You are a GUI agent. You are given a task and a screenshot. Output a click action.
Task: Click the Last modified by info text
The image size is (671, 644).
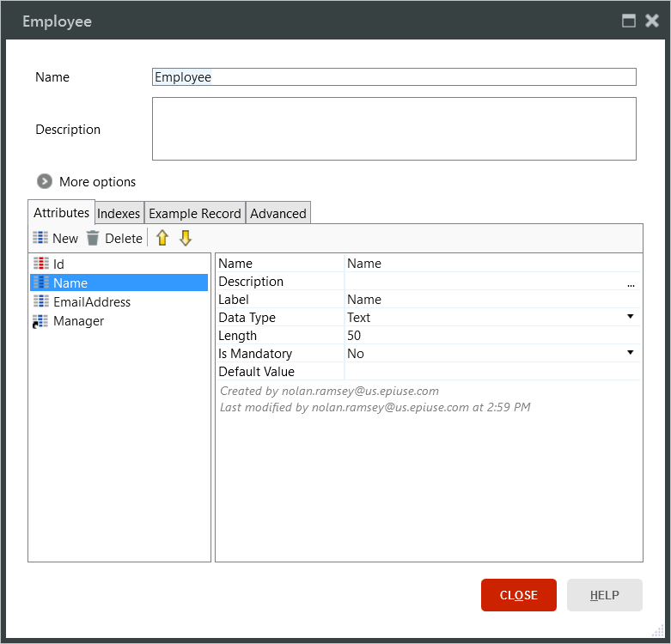click(375, 407)
